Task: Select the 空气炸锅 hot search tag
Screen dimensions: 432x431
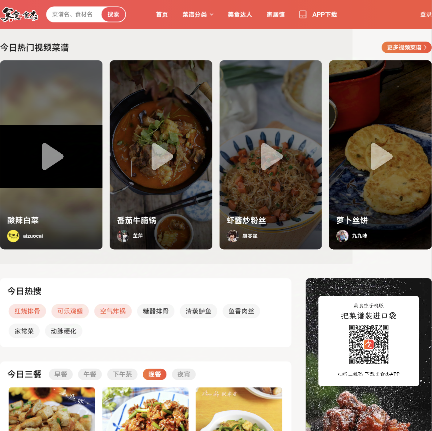Action: pyautogui.click(x=113, y=311)
